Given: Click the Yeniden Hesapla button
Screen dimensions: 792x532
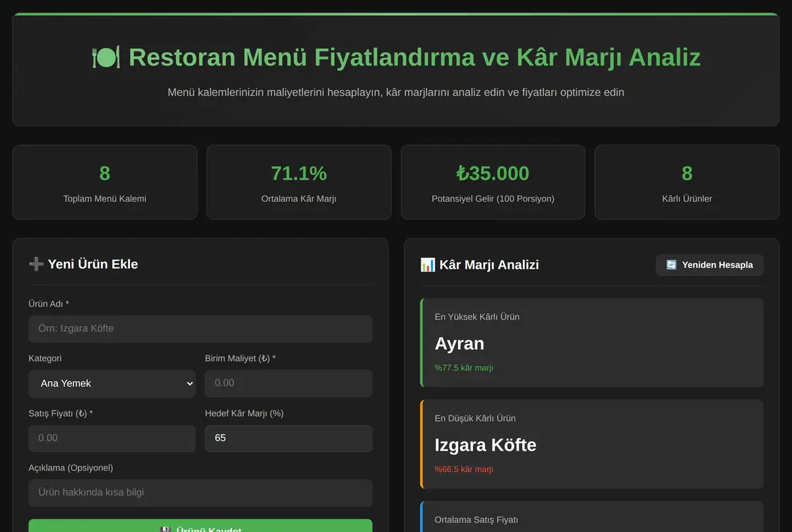Looking at the screenshot, I should tap(709, 265).
